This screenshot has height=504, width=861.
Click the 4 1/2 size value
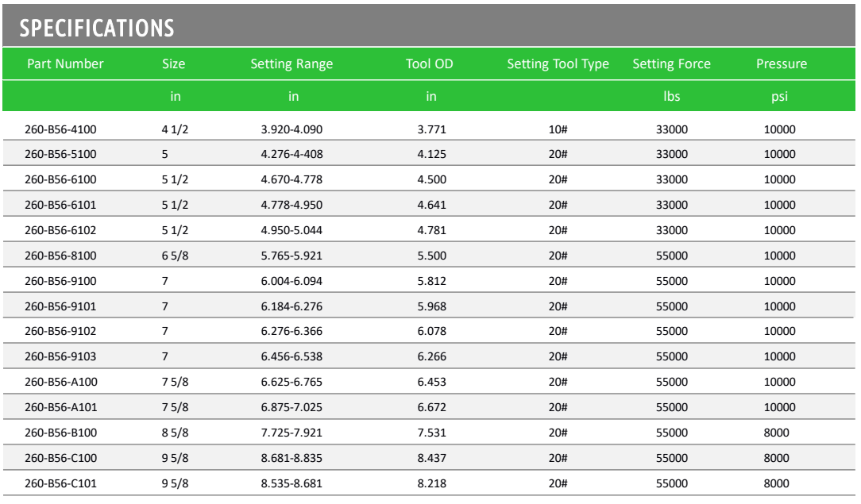click(x=176, y=129)
